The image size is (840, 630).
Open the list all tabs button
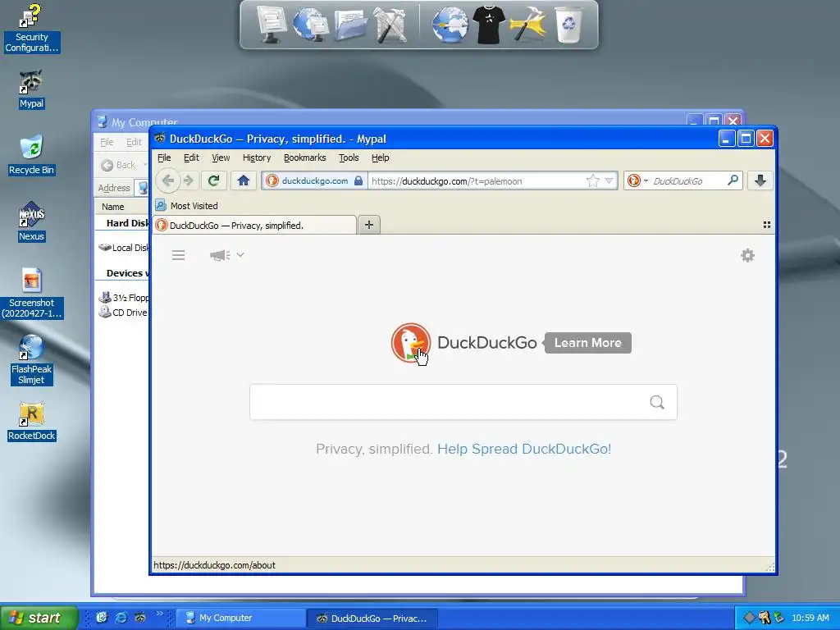tap(767, 225)
